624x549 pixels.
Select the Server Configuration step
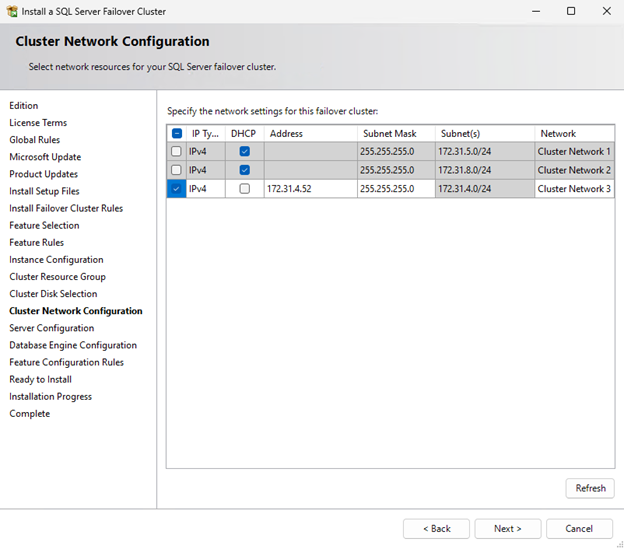(x=52, y=328)
